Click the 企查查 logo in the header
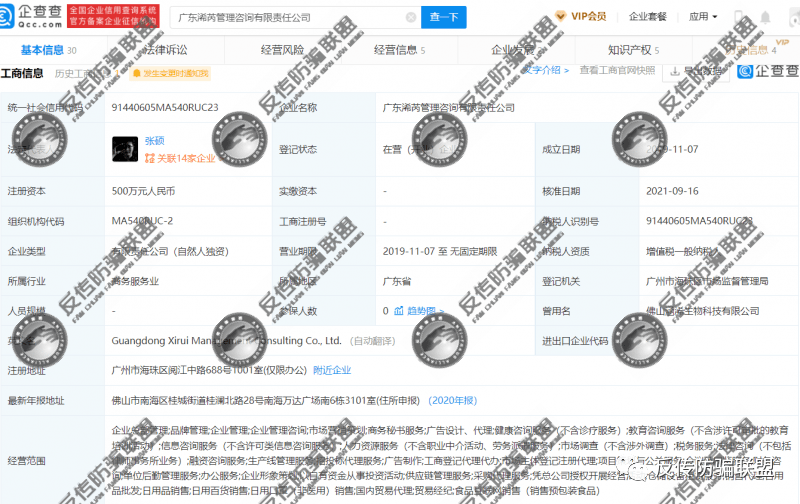 pos(38,16)
